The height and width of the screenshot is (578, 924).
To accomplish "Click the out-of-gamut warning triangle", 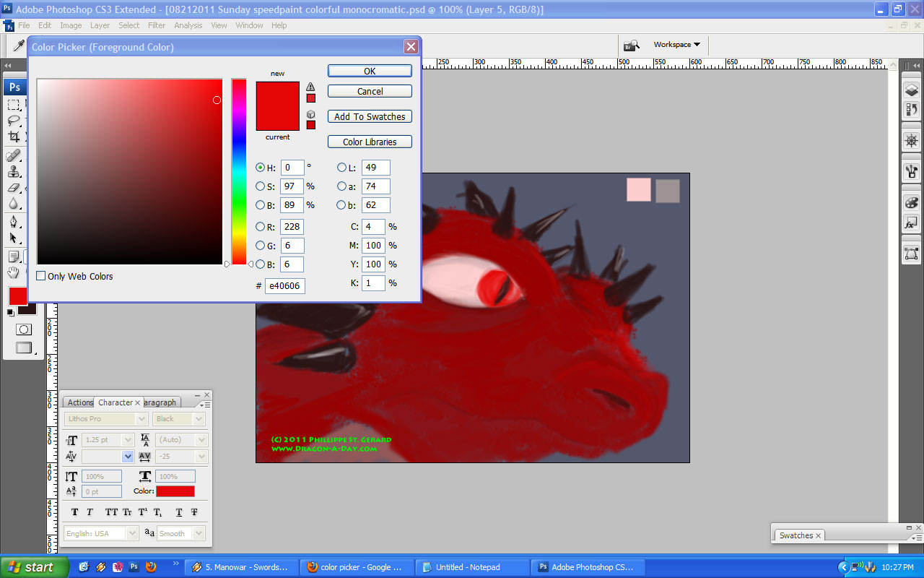I will click(310, 87).
